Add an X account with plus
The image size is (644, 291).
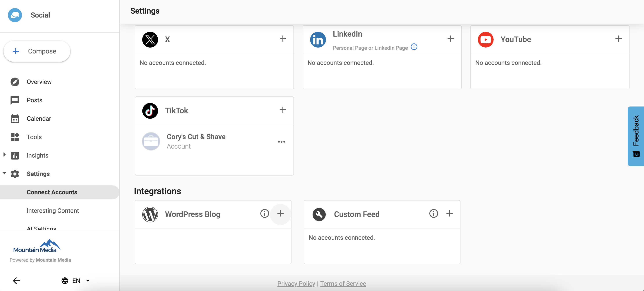click(282, 39)
